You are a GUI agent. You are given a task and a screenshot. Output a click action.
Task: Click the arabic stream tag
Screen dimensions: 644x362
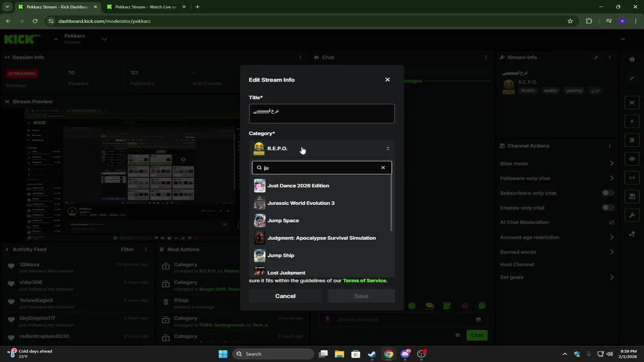point(550,90)
